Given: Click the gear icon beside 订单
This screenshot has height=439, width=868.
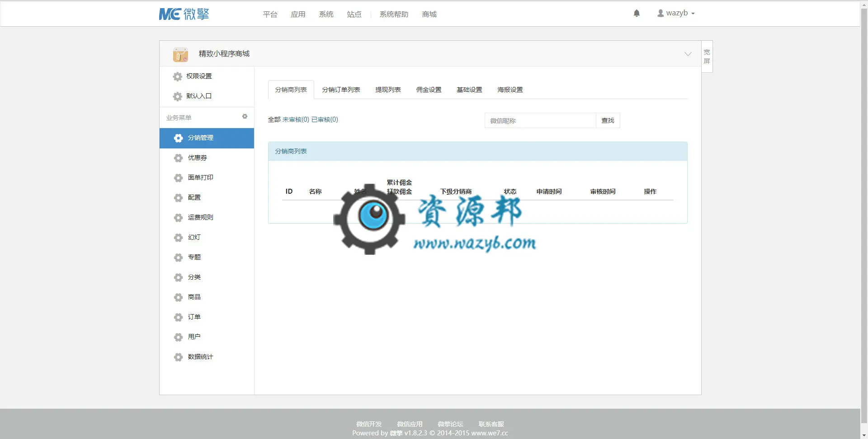Looking at the screenshot, I should 179,317.
